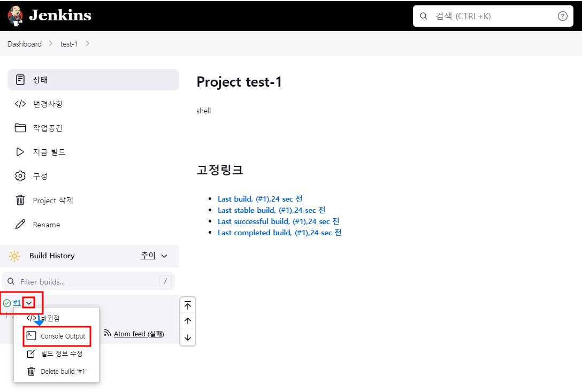Open the search help question mark icon
Viewport: 582px width, 392px height.
pos(563,16)
